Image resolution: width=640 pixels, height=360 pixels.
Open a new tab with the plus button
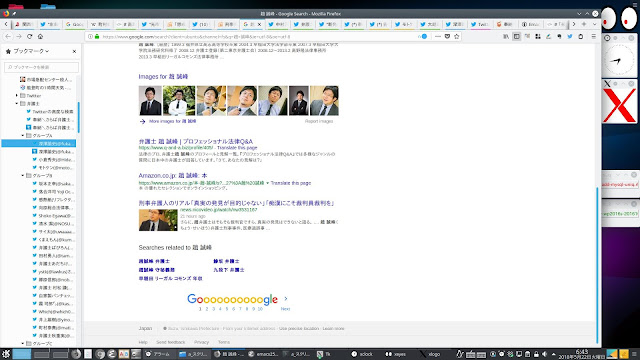point(584,24)
